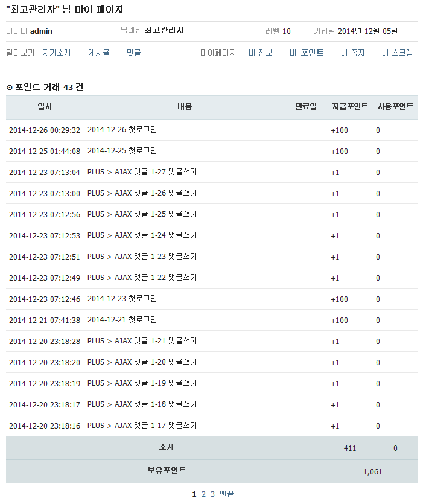Go to 마이페이지 menu item
429x504 pixels.
pyautogui.click(x=218, y=53)
